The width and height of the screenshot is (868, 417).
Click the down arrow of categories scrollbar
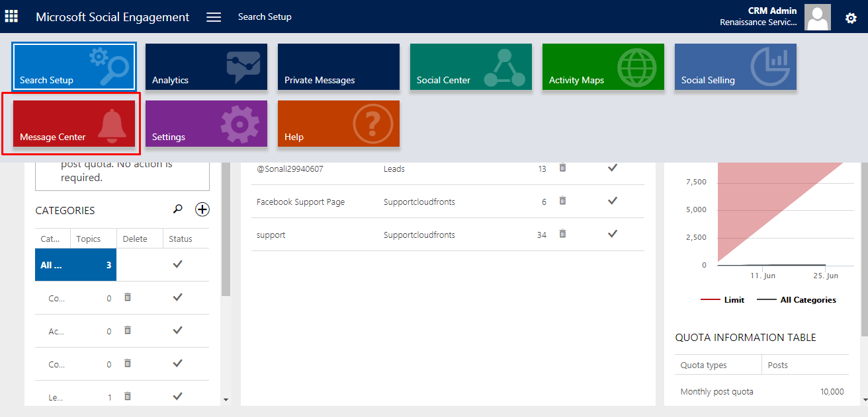tap(226, 400)
